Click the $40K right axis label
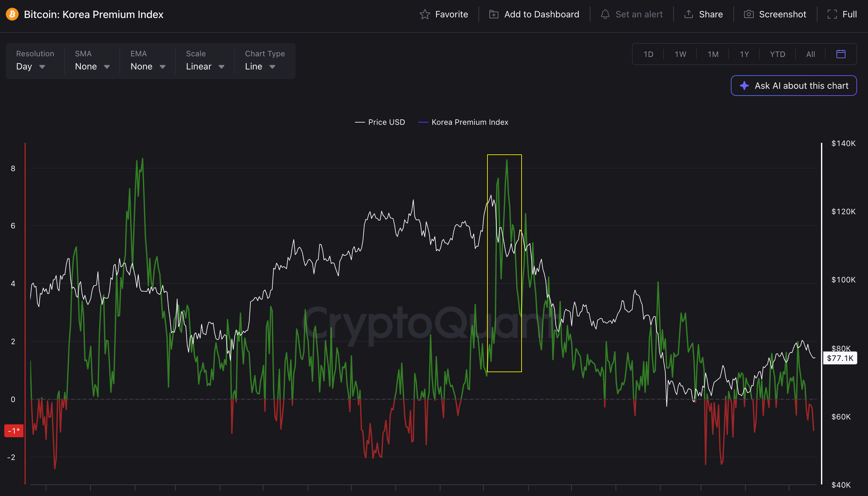868x496 pixels. coord(841,485)
